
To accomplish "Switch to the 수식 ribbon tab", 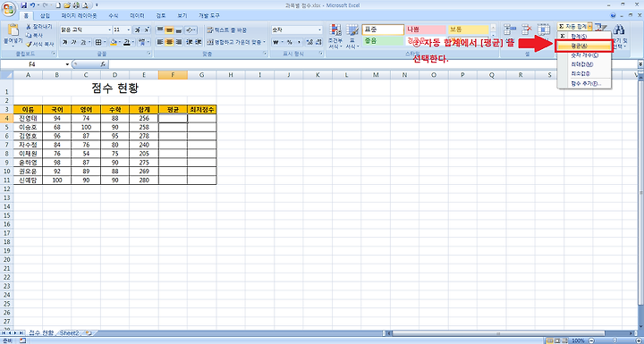I will 113,15.
